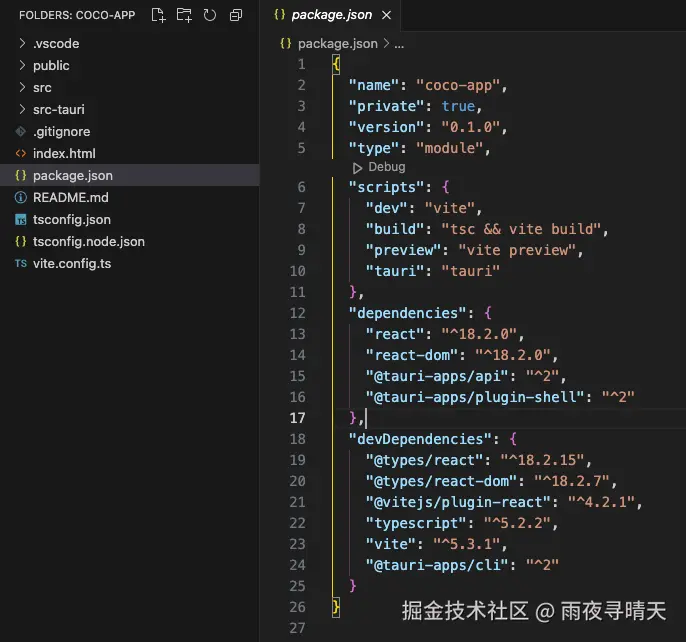Click the true value on line 3
Viewport: 686px width, 642px height.
[458, 106]
